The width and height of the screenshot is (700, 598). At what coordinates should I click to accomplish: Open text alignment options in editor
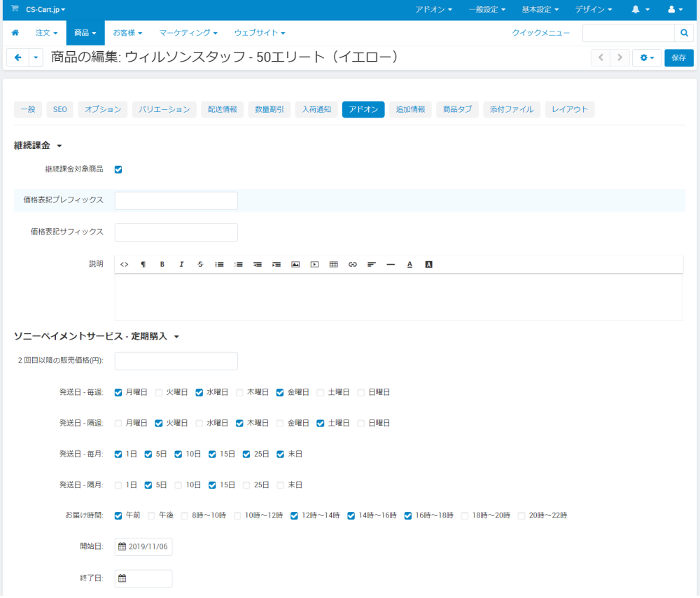point(372,265)
